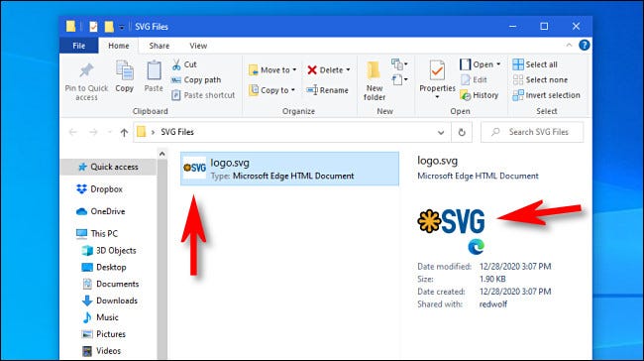The width and height of the screenshot is (644, 361).
Task: Maximize the SVG Files window
Action: point(544,27)
